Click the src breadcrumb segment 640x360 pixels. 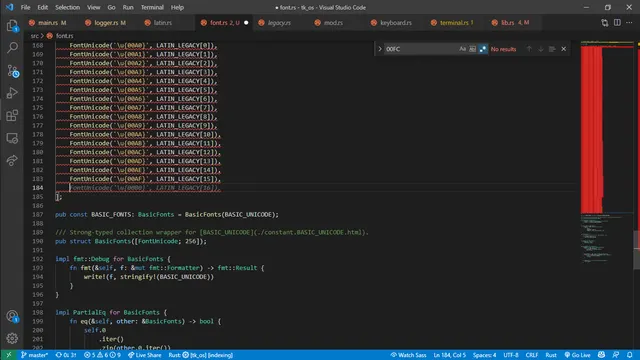pos(34,36)
